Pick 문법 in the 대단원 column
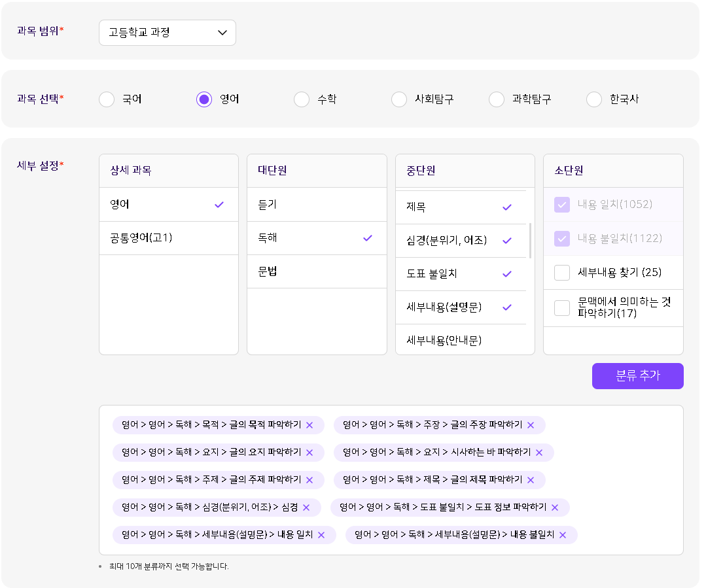 point(317,271)
